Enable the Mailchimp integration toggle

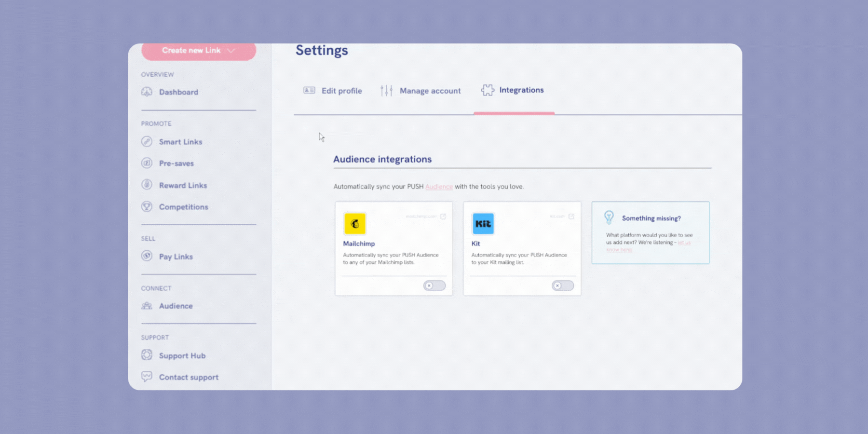pyautogui.click(x=434, y=285)
